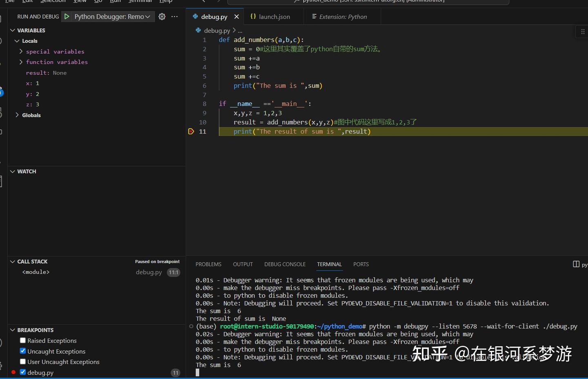
Task: Click debug.py in the breadcrumb
Action: (217, 30)
